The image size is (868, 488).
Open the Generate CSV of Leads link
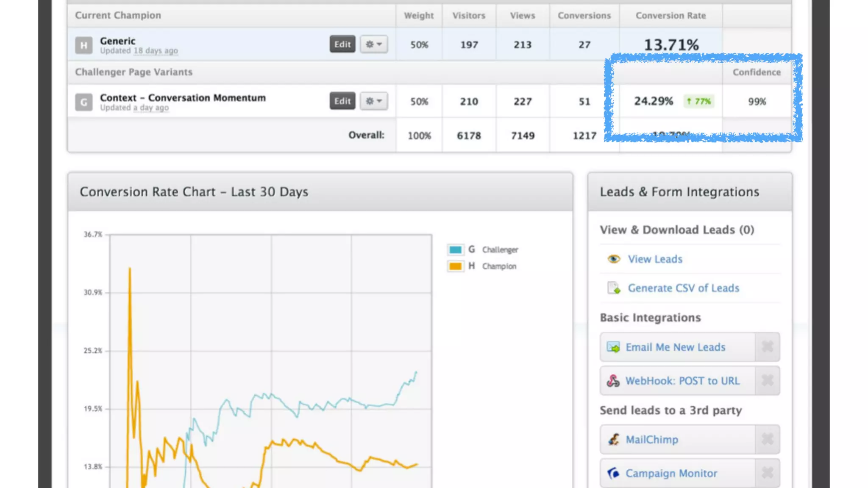(683, 288)
